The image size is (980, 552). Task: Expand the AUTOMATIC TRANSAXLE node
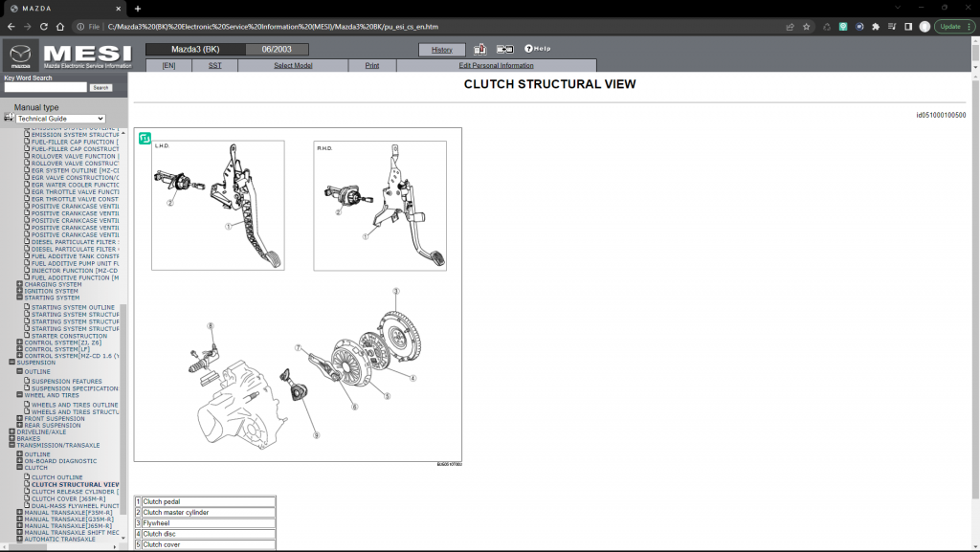click(20, 539)
